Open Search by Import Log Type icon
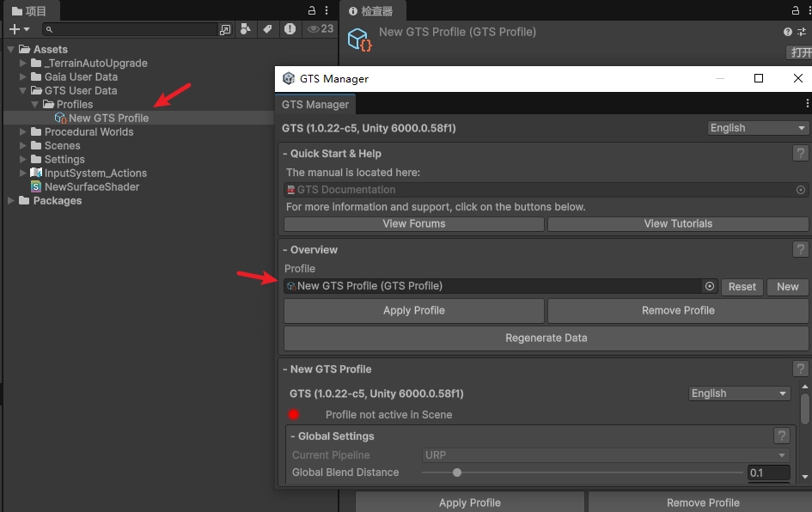 [x=290, y=29]
